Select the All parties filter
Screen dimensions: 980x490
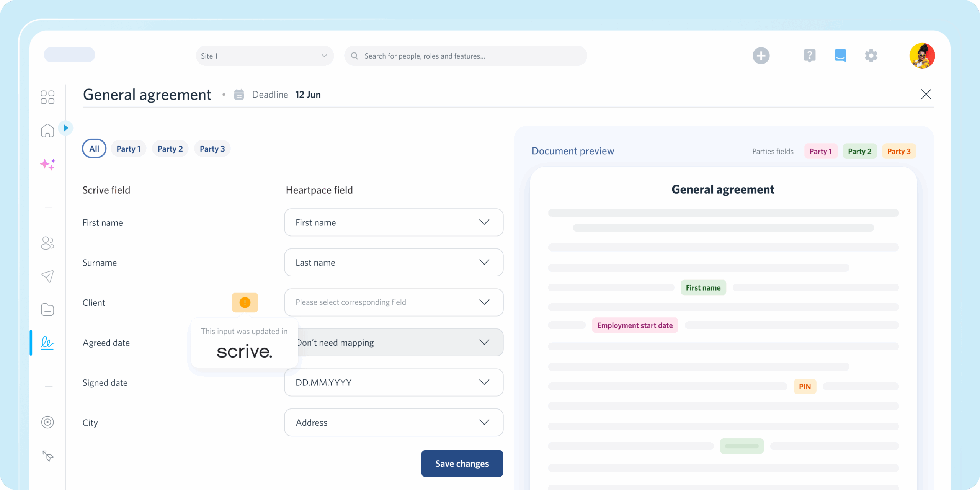point(94,149)
